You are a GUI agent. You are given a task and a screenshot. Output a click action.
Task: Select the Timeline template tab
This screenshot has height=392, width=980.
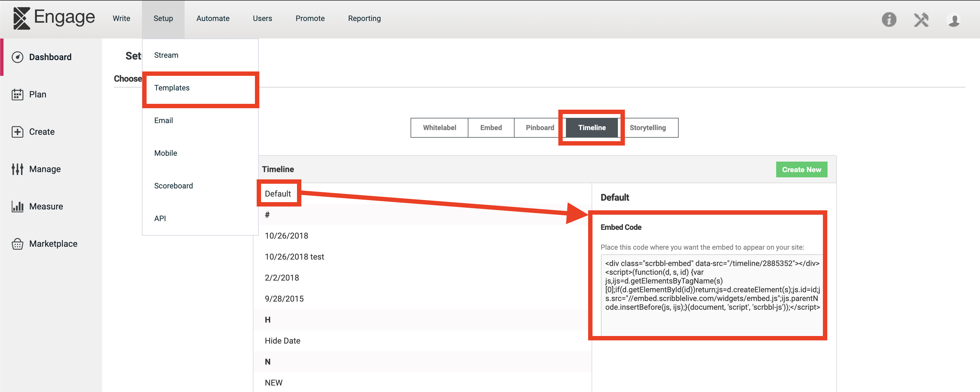[592, 128]
